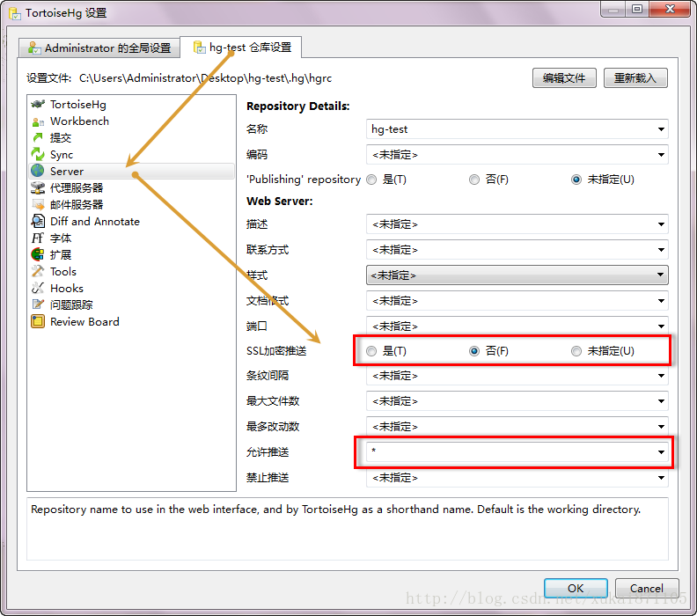The image size is (697, 616).
Task: Click the repository icon on hg-test tab
Action: pos(199,48)
